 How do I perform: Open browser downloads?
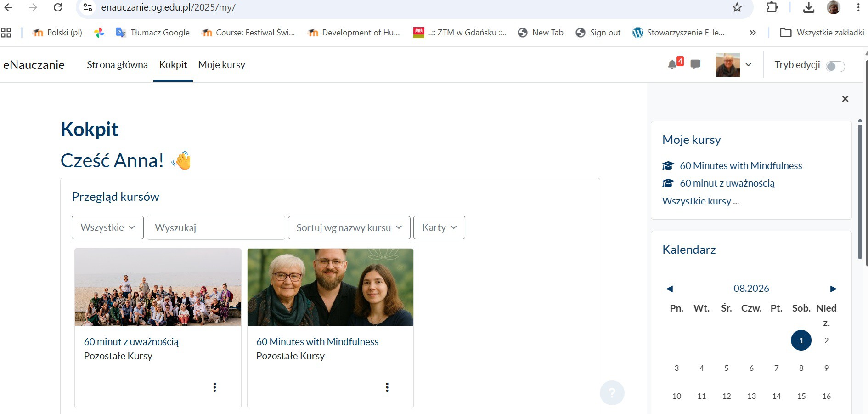pos(809,7)
